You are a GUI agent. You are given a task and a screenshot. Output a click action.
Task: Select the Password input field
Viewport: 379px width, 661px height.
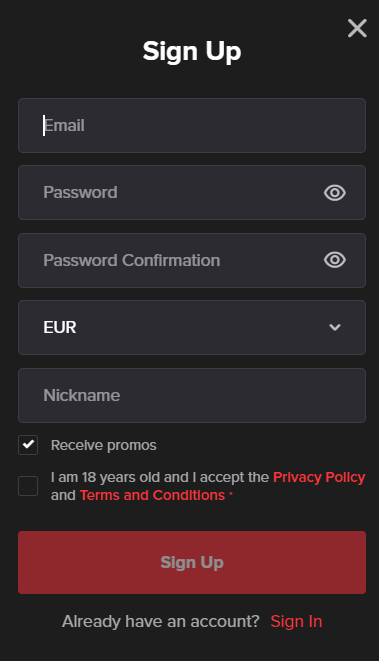[192, 193]
